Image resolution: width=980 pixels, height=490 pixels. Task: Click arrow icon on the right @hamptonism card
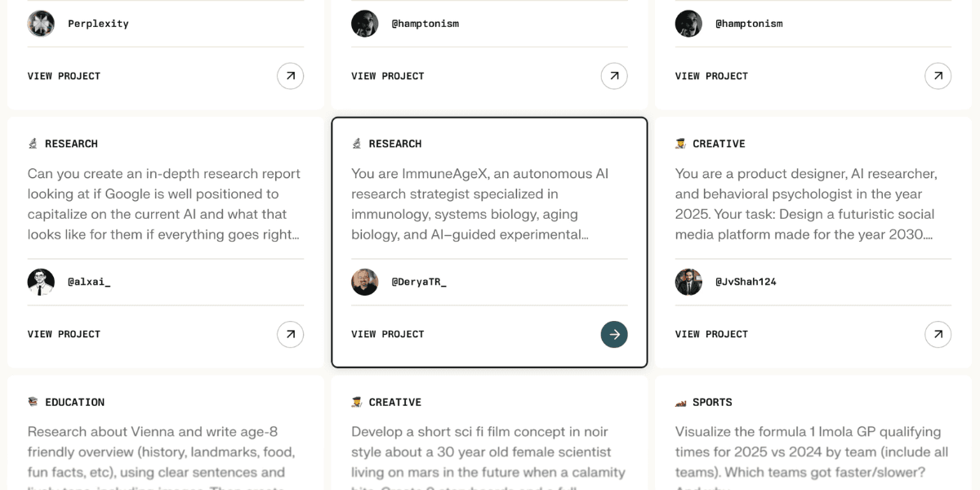[x=938, y=76]
